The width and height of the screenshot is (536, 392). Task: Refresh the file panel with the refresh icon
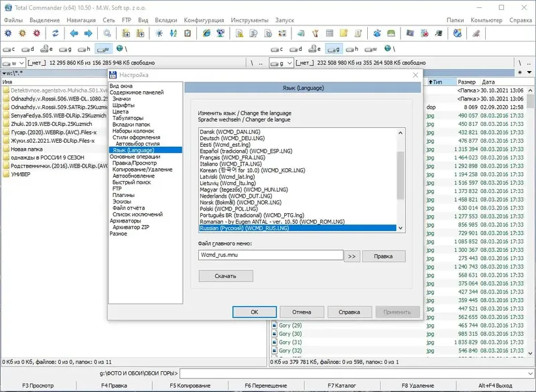(x=54, y=33)
